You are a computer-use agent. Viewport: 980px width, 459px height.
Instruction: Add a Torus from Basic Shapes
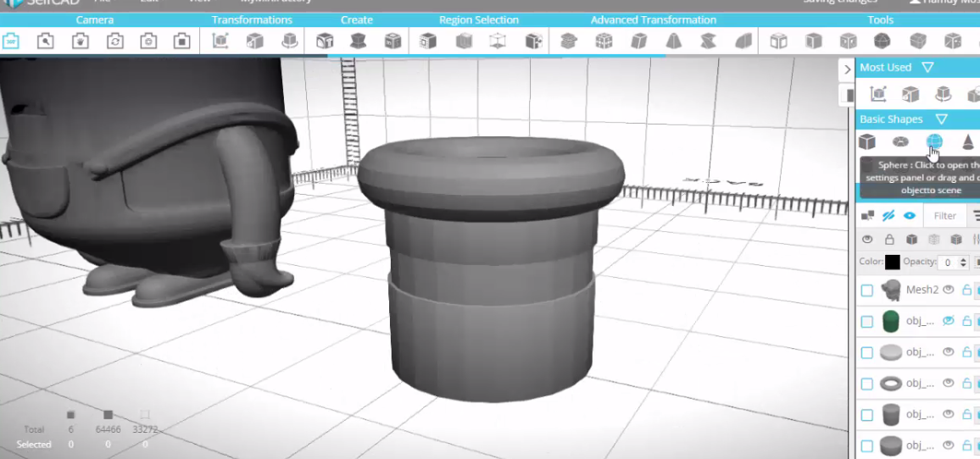coord(900,141)
